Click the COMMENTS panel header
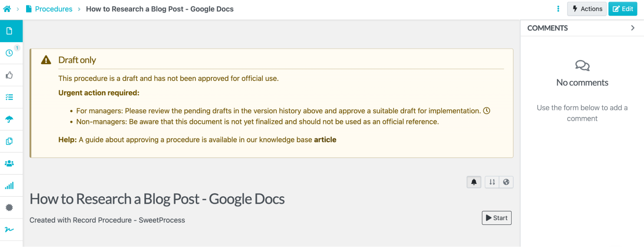 click(x=547, y=28)
